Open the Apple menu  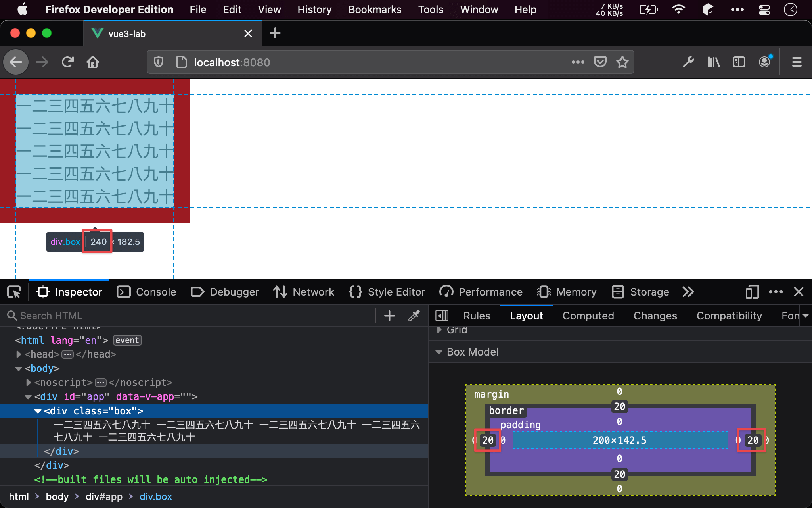[x=23, y=10]
